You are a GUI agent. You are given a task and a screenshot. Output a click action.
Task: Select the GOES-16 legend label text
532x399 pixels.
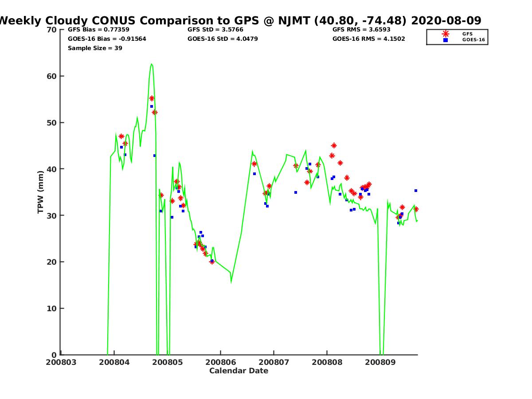[473, 40]
